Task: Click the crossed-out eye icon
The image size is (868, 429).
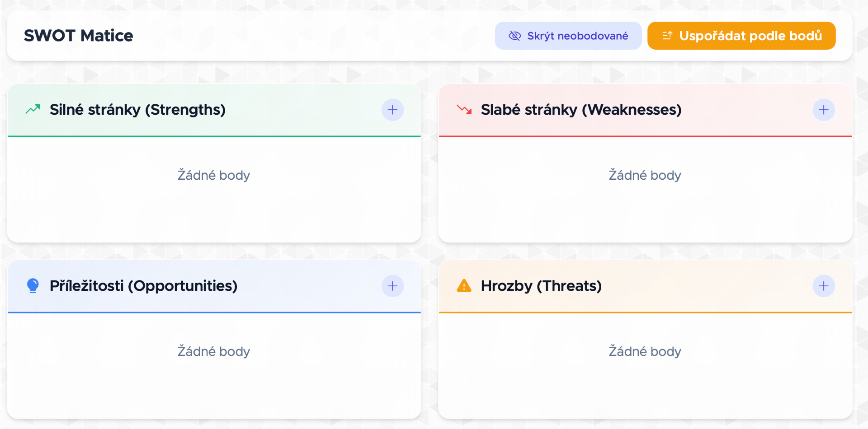Action: (515, 36)
